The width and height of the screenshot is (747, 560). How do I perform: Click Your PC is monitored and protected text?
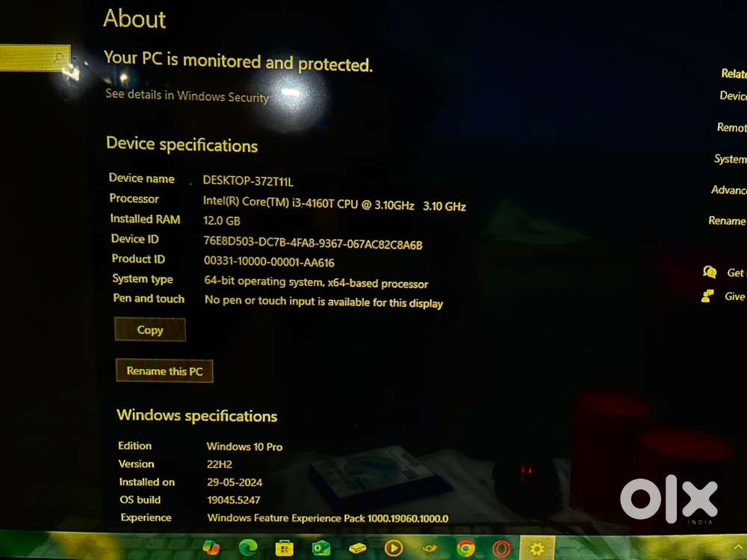pos(238,61)
